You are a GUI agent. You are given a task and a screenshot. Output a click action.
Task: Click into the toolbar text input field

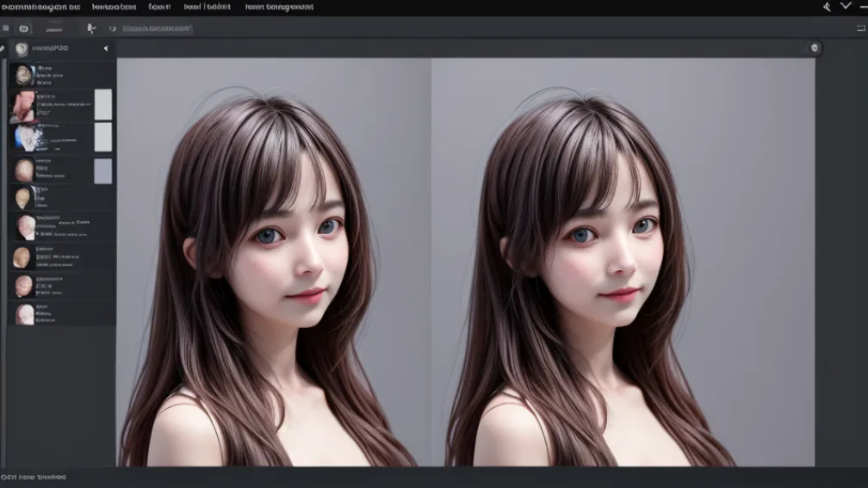coord(157,28)
